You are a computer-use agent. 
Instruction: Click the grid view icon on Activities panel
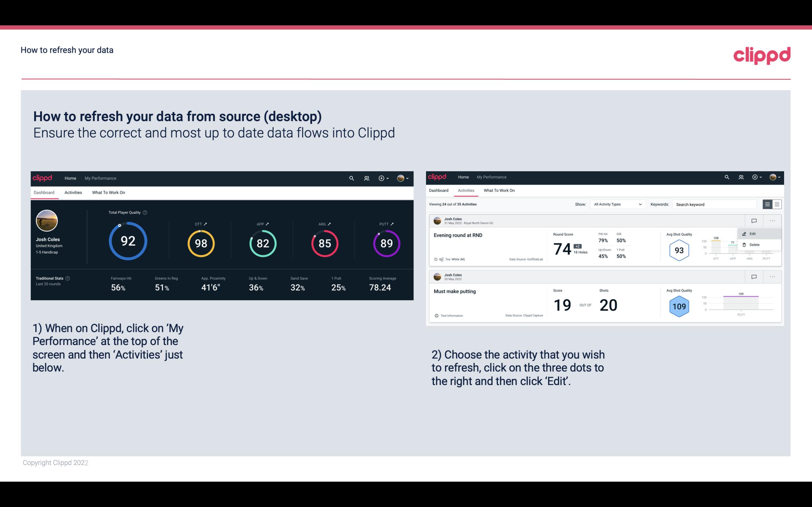[777, 204]
